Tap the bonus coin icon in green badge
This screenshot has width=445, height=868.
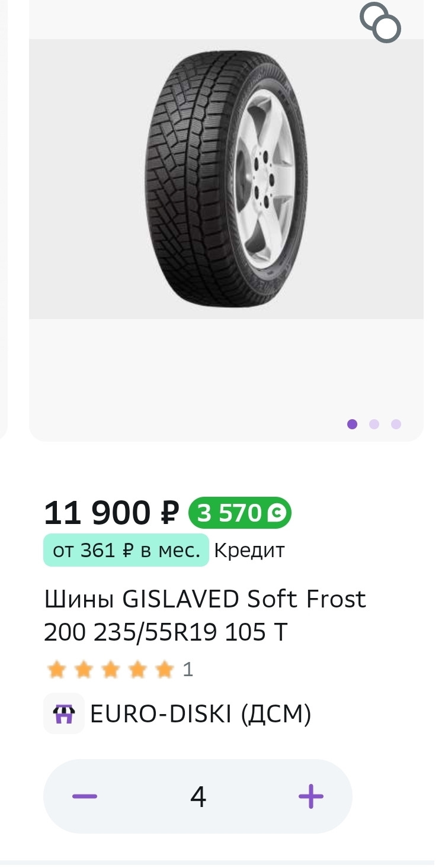coord(277,513)
